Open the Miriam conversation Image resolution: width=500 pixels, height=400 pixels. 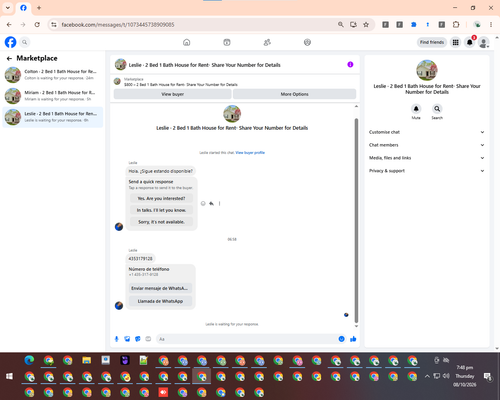53,96
